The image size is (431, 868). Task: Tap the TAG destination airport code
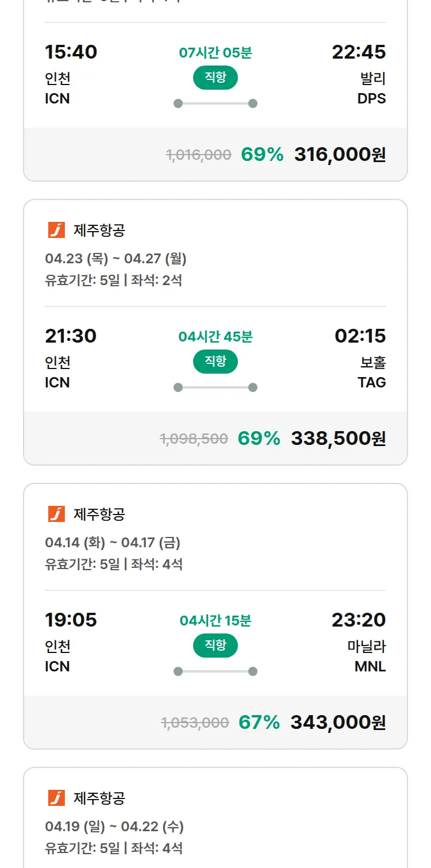tap(371, 383)
